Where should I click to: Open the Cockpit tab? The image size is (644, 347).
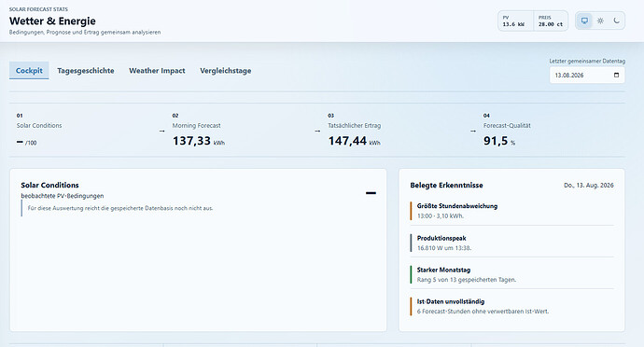point(29,71)
